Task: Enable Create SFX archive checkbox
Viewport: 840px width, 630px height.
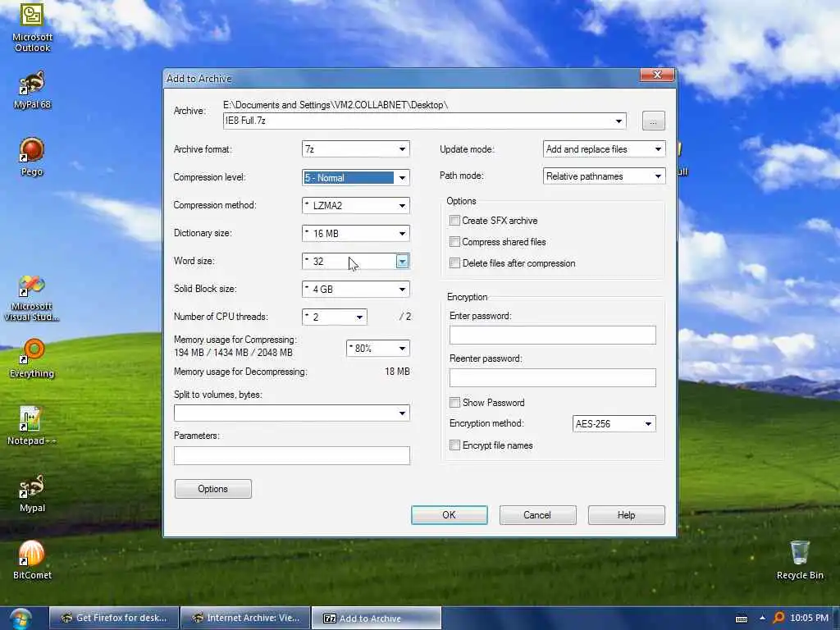Action: 454,221
